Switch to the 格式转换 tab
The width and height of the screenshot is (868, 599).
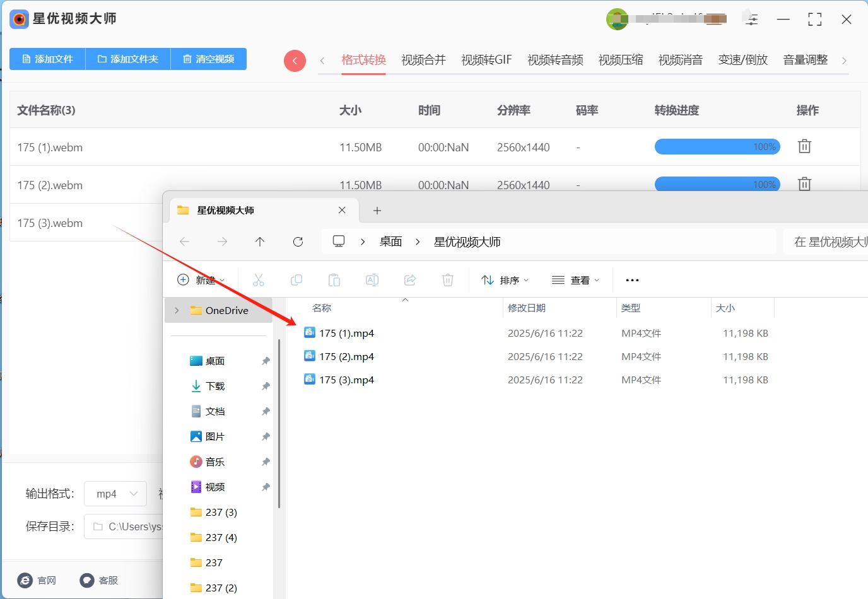click(364, 60)
